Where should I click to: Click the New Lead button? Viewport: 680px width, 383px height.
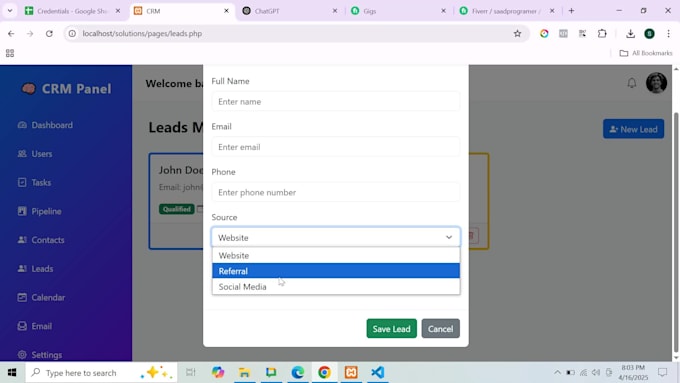click(x=633, y=129)
